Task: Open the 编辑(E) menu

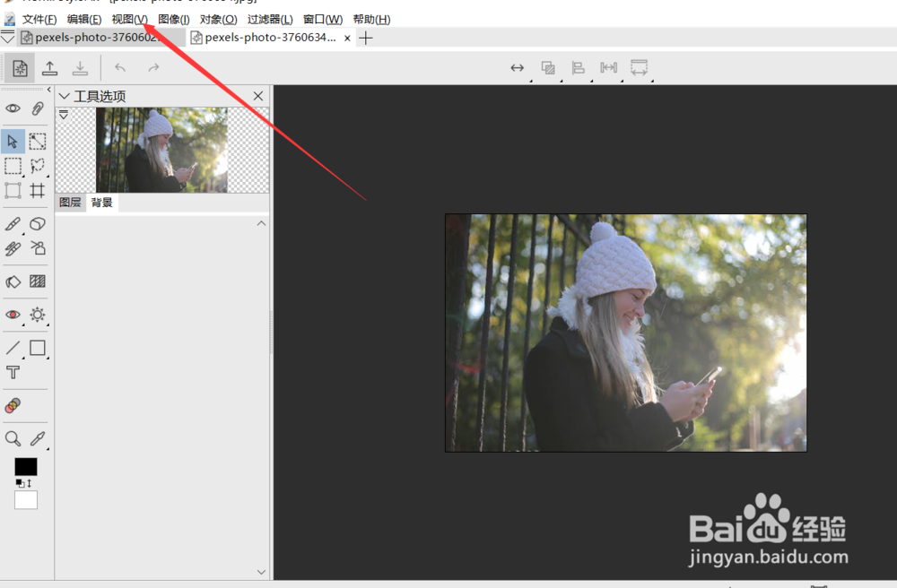Action: pyautogui.click(x=84, y=20)
